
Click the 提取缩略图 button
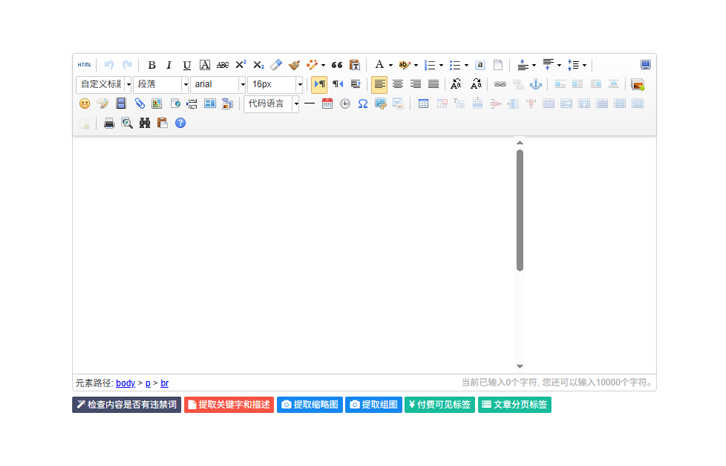[310, 405]
